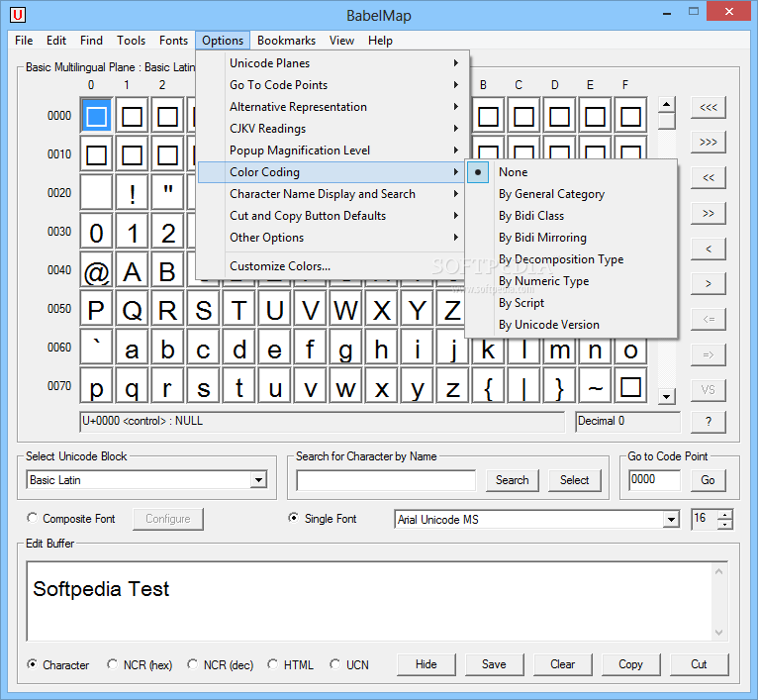Choose Customize Colors... from Options menu
Viewport: 758px width, 700px height.
(x=333, y=266)
